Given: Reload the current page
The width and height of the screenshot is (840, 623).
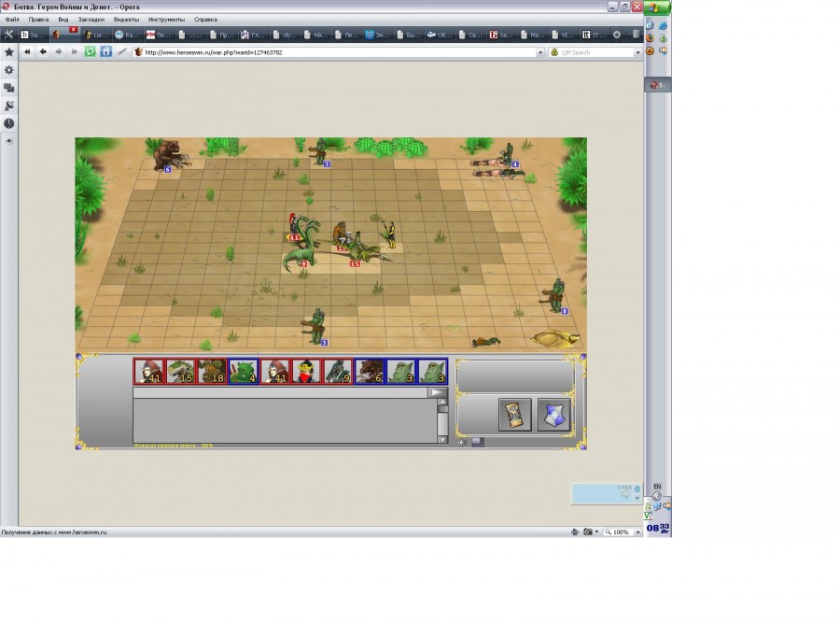Looking at the screenshot, I should pyautogui.click(x=90, y=52).
